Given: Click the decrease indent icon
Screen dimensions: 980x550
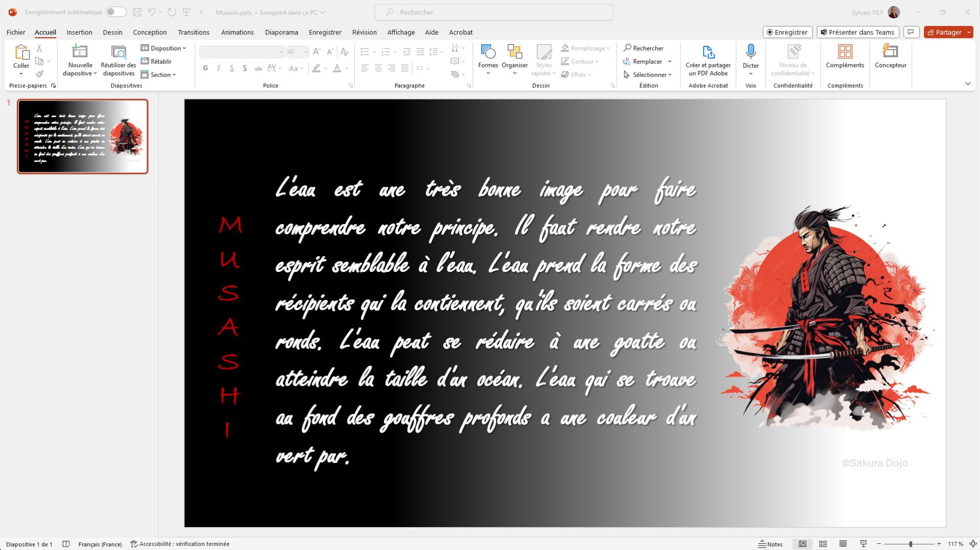Looking at the screenshot, I should pos(407,52).
